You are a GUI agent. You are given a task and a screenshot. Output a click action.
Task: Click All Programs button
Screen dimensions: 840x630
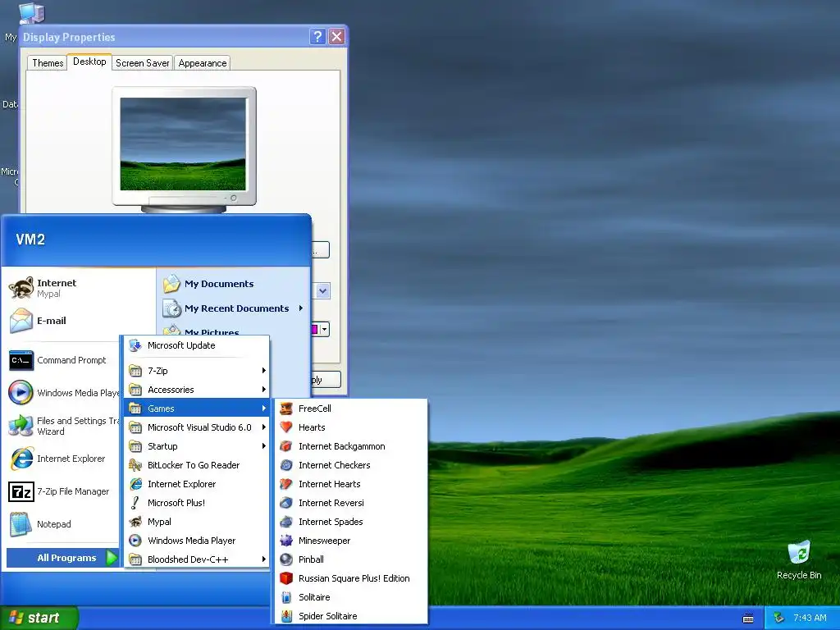click(x=62, y=558)
